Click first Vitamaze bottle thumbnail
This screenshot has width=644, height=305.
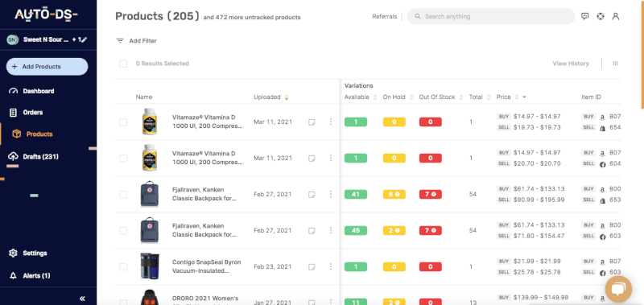[149, 122]
